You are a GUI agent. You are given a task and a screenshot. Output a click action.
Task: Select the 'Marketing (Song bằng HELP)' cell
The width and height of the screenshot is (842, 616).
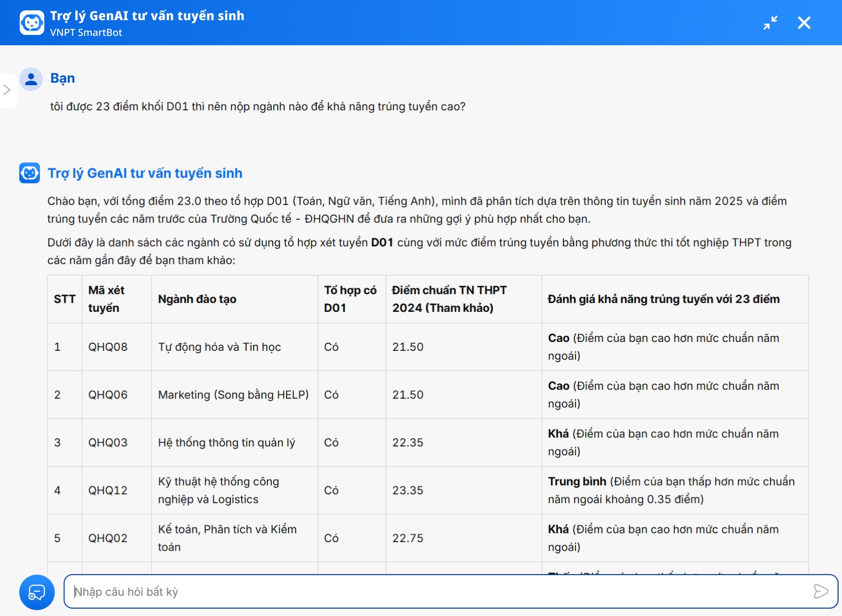point(233,395)
